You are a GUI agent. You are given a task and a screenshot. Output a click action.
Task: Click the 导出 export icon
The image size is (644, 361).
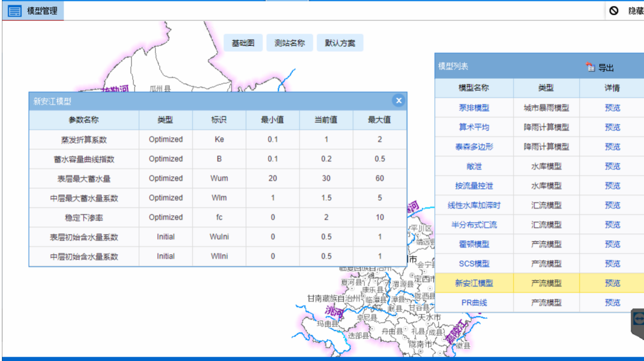click(590, 67)
